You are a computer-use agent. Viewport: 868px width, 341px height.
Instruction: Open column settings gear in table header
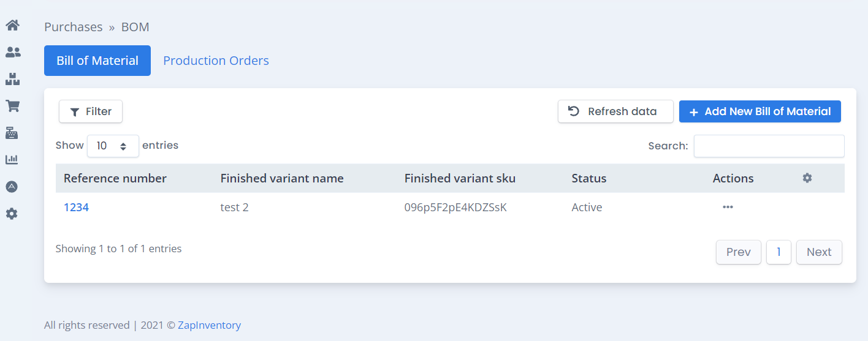(x=807, y=178)
